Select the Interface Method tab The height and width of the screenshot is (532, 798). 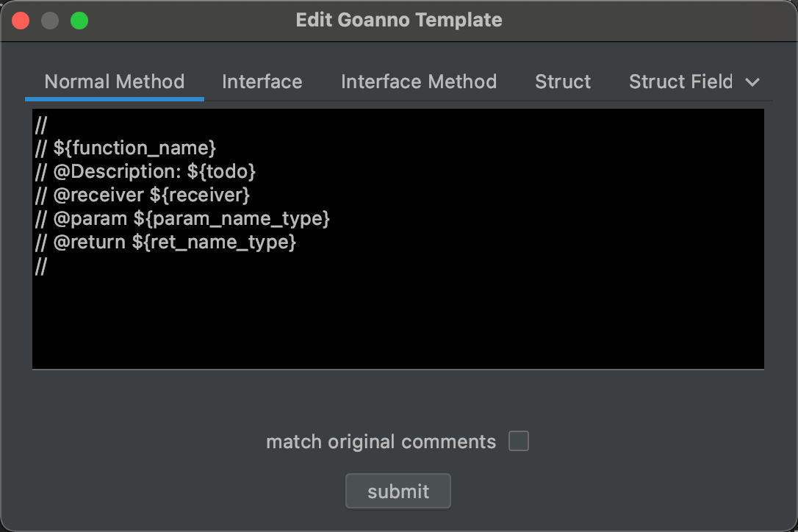(419, 82)
